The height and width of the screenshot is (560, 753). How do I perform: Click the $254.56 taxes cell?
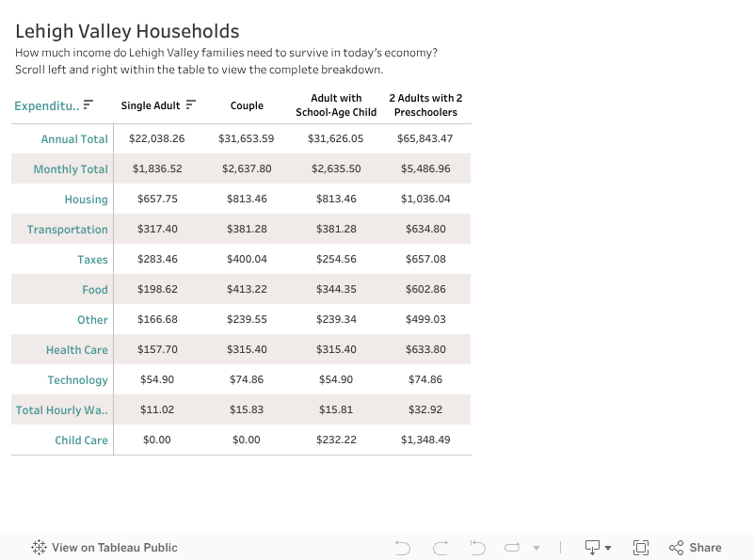[x=336, y=260]
